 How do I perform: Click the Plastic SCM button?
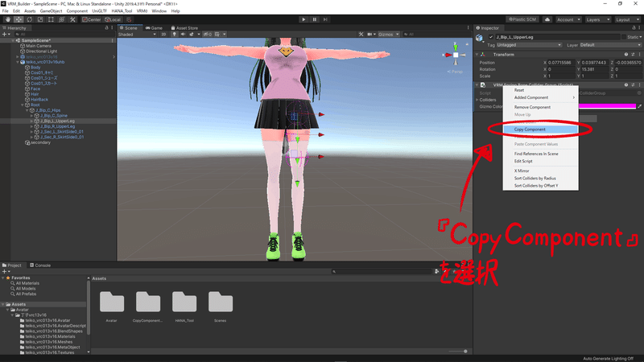[x=522, y=19]
